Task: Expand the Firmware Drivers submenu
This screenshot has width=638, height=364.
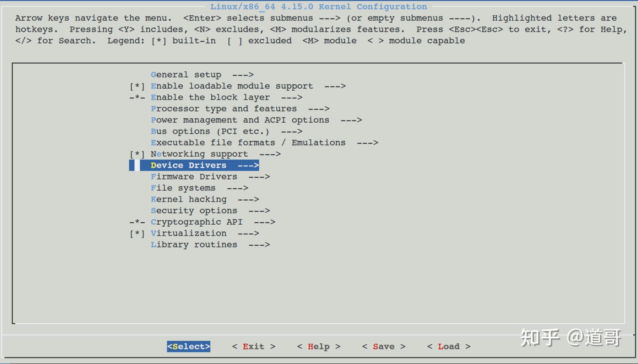Action: click(194, 176)
